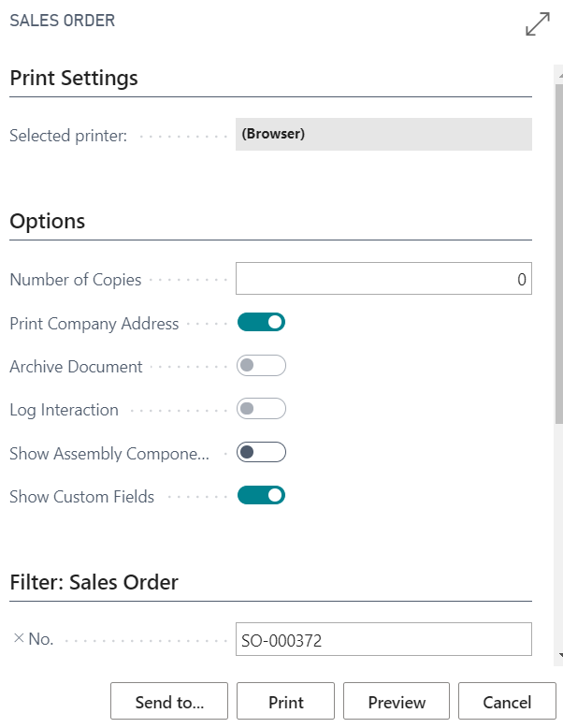Screen dimensions: 563x728
Task: Collapse the Print Settings section header
Action: 74,79
